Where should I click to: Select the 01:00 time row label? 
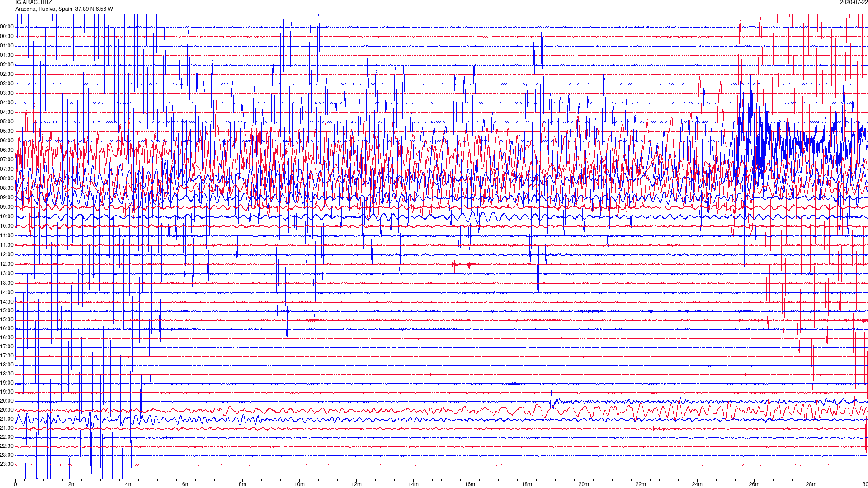[x=7, y=46]
